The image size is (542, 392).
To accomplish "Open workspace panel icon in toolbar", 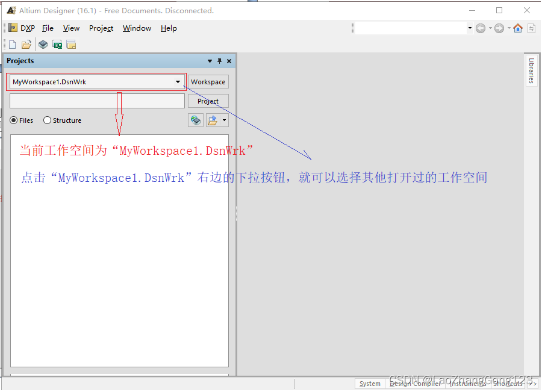I will 71,45.
